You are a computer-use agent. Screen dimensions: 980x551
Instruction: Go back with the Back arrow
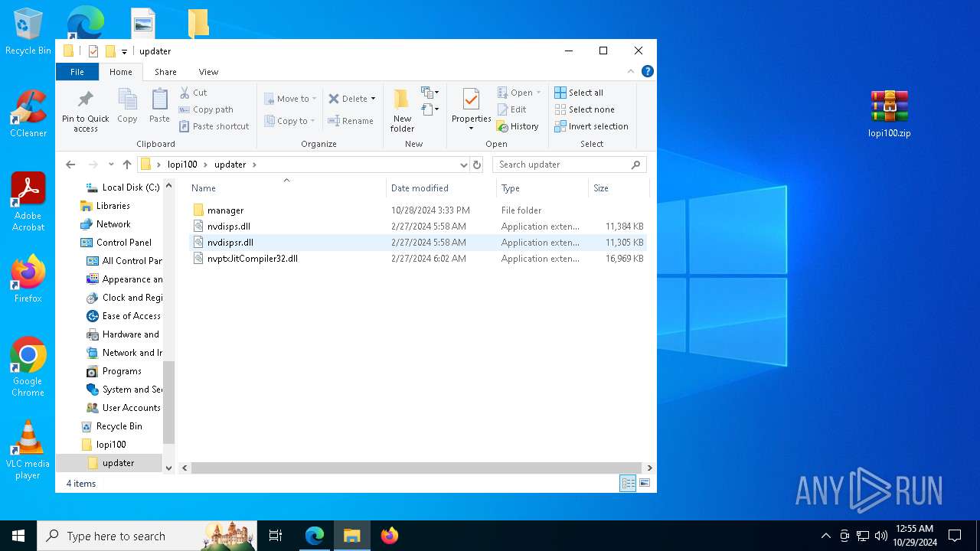point(70,165)
